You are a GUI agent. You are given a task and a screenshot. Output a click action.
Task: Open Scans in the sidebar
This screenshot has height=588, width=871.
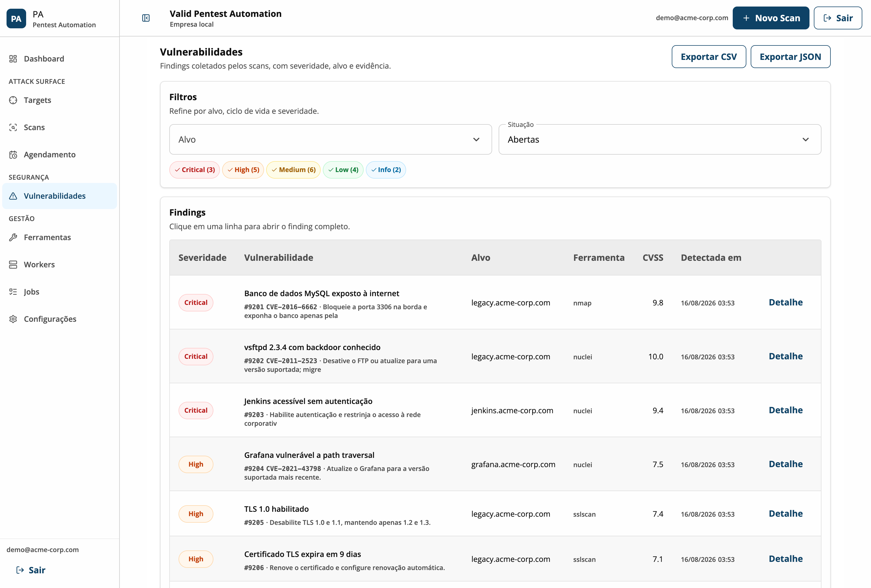pyautogui.click(x=60, y=127)
